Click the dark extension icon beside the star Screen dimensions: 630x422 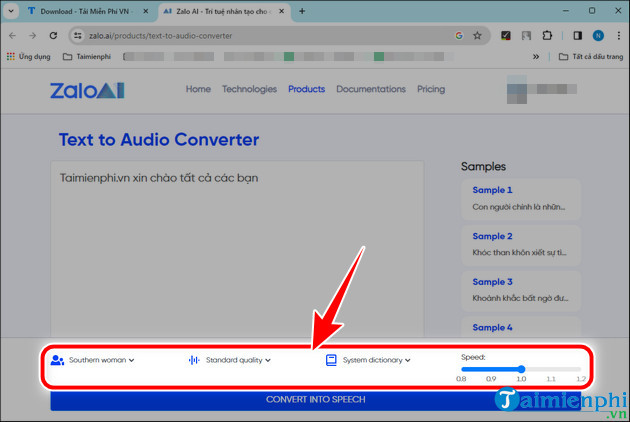click(505, 36)
